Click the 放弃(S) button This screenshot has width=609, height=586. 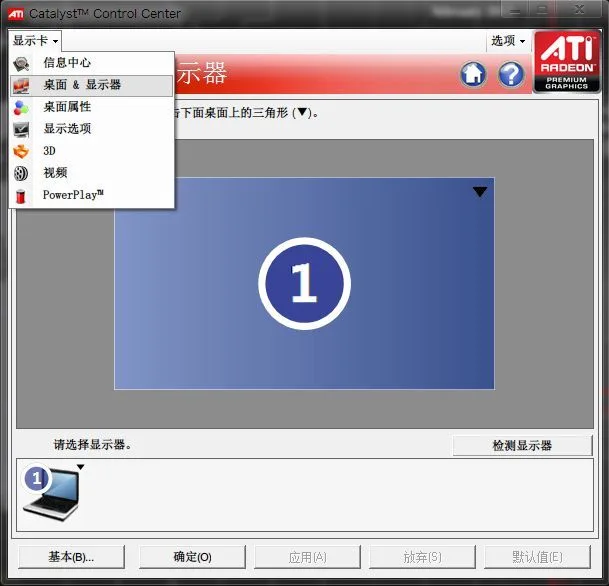pyautogui.click(x=422, y=557)
